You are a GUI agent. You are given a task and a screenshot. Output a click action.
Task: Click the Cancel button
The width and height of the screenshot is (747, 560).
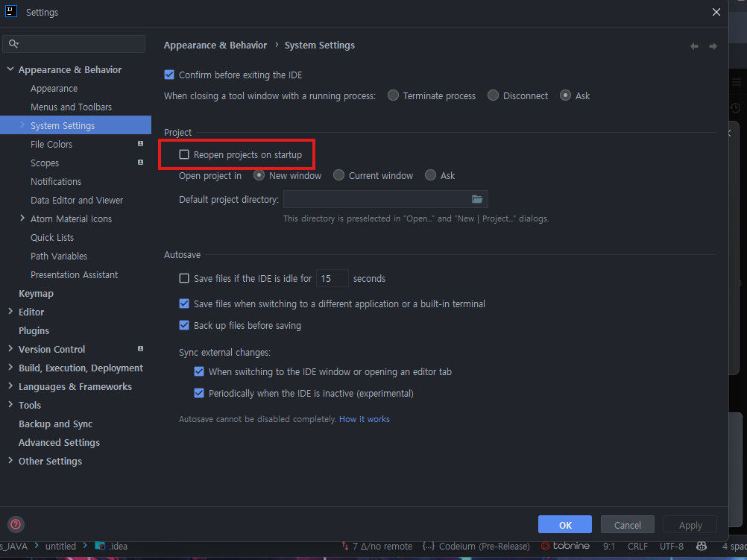[x=628, y=525]
